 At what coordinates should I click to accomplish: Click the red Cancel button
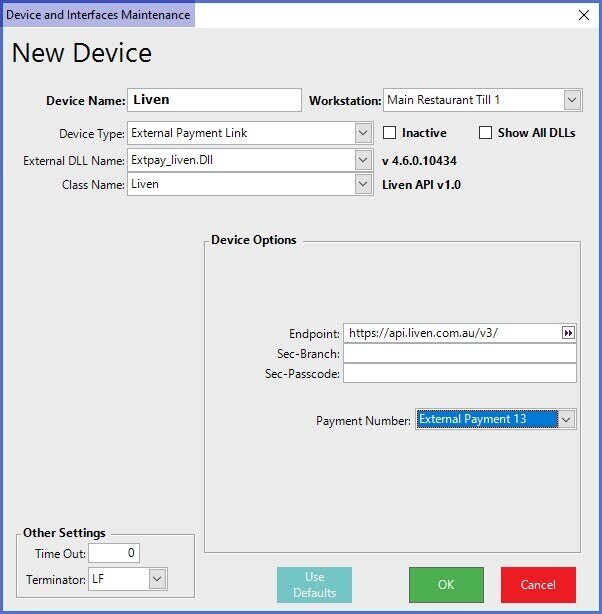pos(538,585)
